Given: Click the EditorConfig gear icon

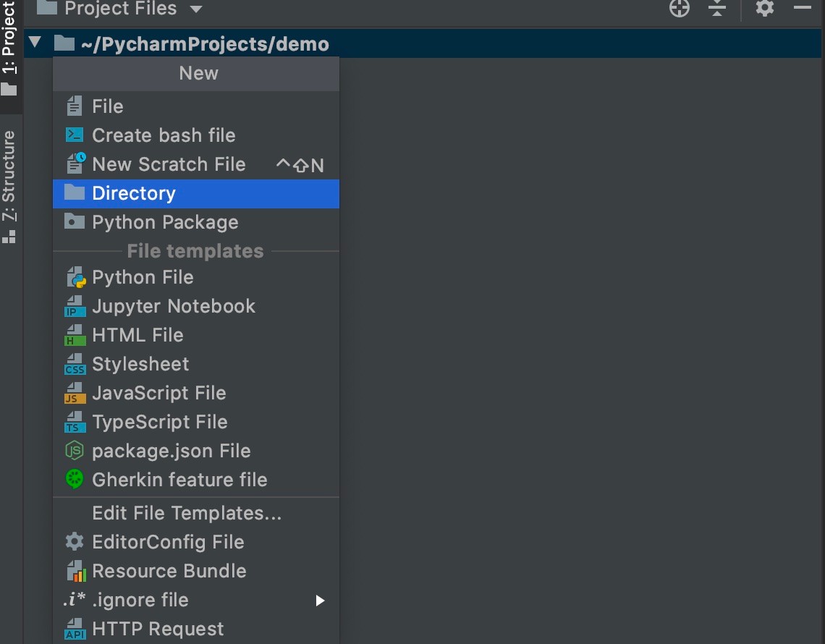Looking at the screenshot, I should click(75, 541).
